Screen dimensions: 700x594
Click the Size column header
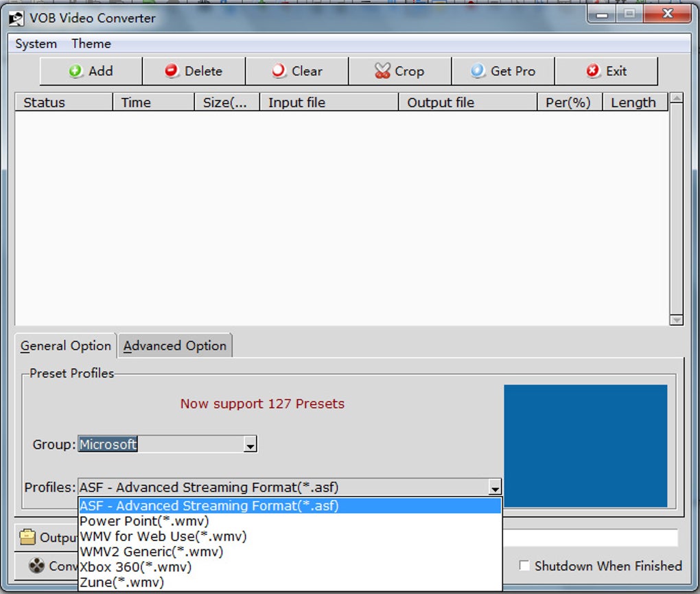[227, 102]
